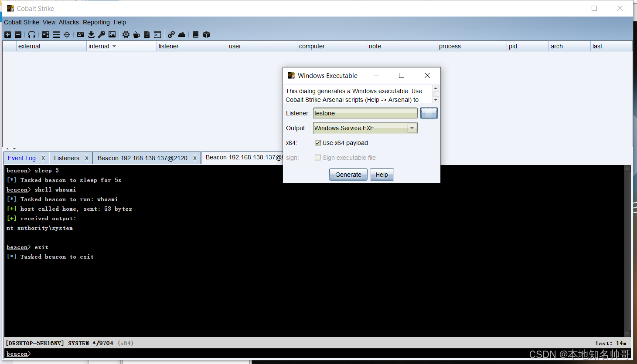Toggle the Use x64 payload checkbox
This screenshot has height=364, width=637.
point(318,143)
